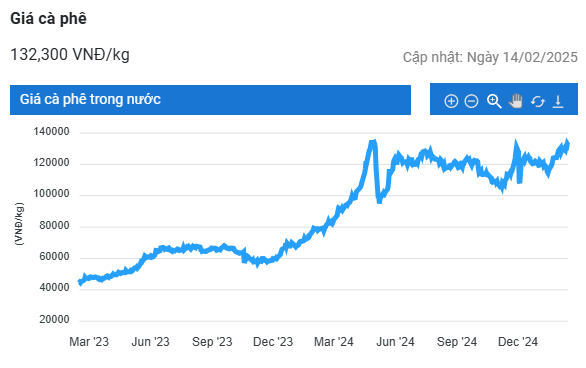Select the magnifier selection zoom tool

coord(494,101)
